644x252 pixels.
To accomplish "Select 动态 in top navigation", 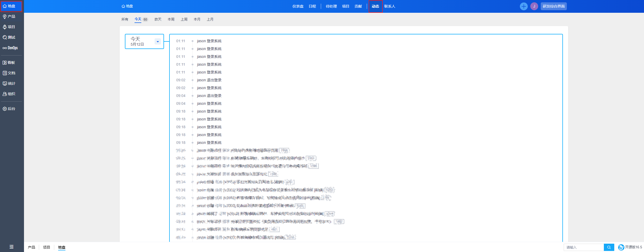I will point(375,6).
